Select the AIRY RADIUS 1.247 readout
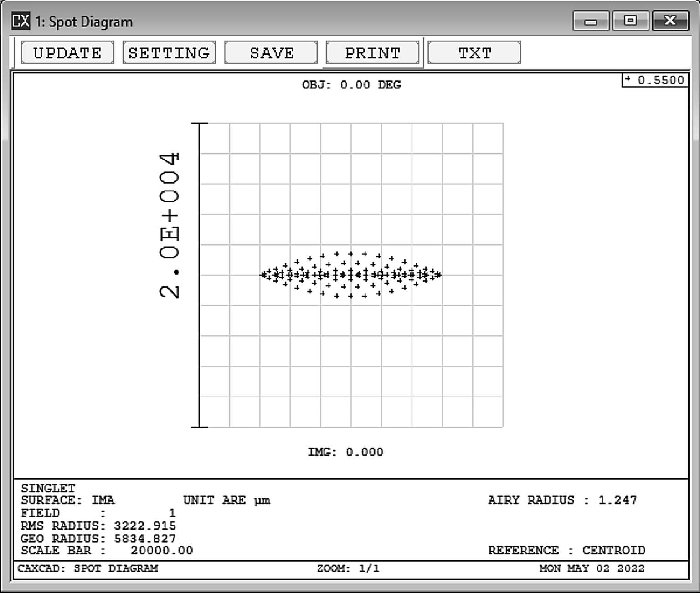The height and width of the screenshot is (593, 700). (562, 500)
